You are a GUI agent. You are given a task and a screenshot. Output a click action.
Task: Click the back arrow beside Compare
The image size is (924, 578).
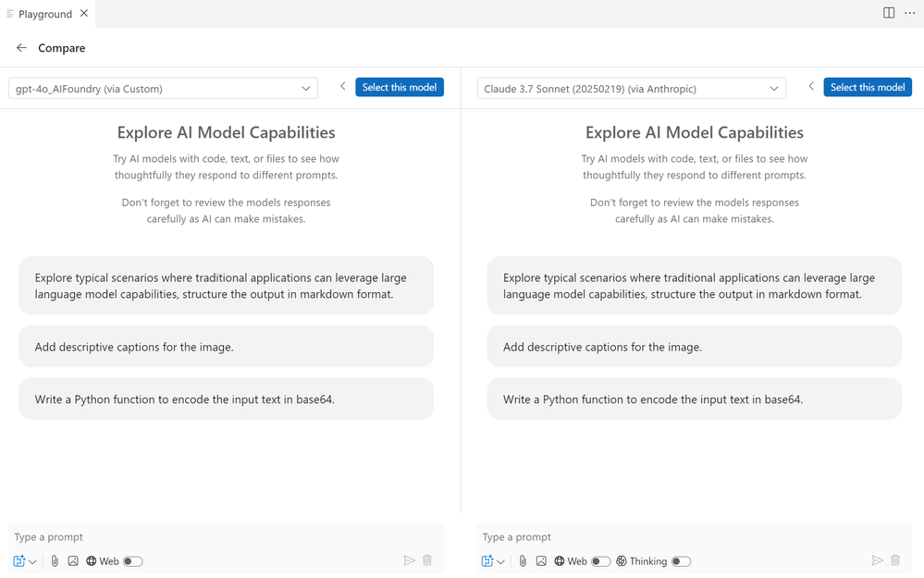click(21, 48)
